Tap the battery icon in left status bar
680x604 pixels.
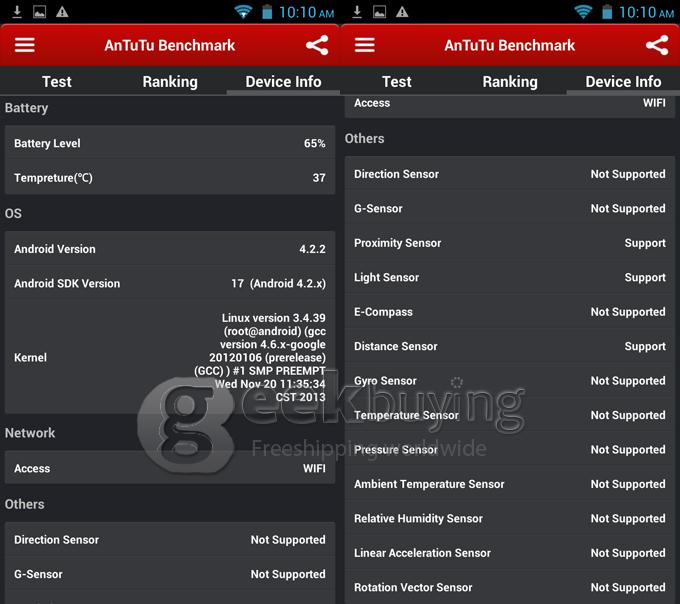tap(267, 12)
